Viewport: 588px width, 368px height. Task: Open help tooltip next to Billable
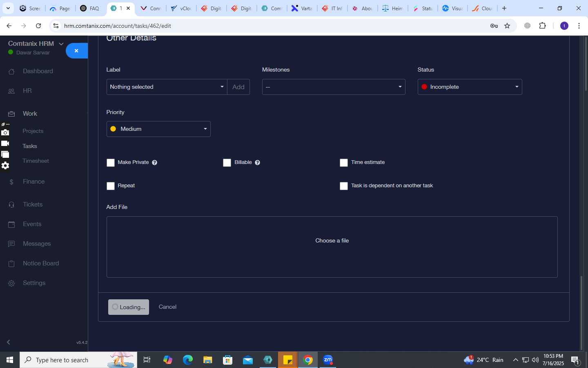pyautogui.click(x=257, y=163)
